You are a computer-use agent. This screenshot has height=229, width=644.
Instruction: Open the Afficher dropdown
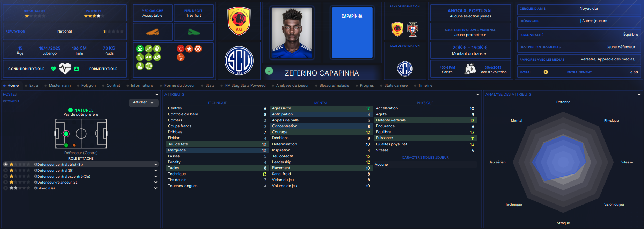tap(144, 102)
